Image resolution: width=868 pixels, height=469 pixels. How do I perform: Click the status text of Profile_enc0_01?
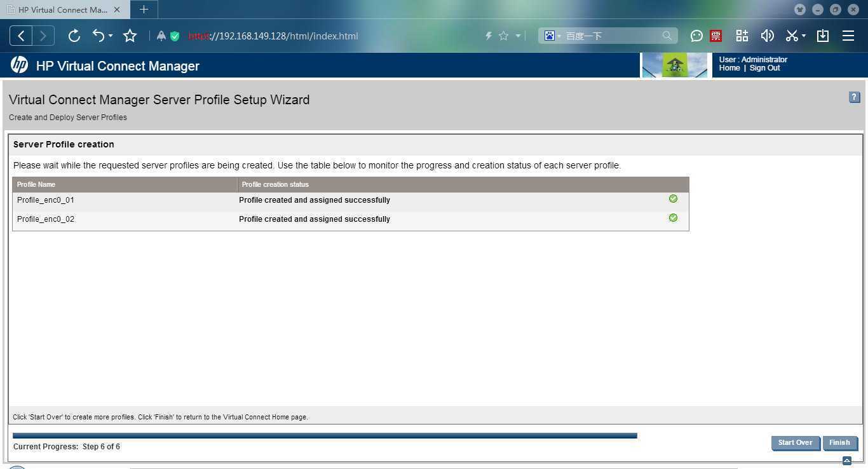(315, 200)
